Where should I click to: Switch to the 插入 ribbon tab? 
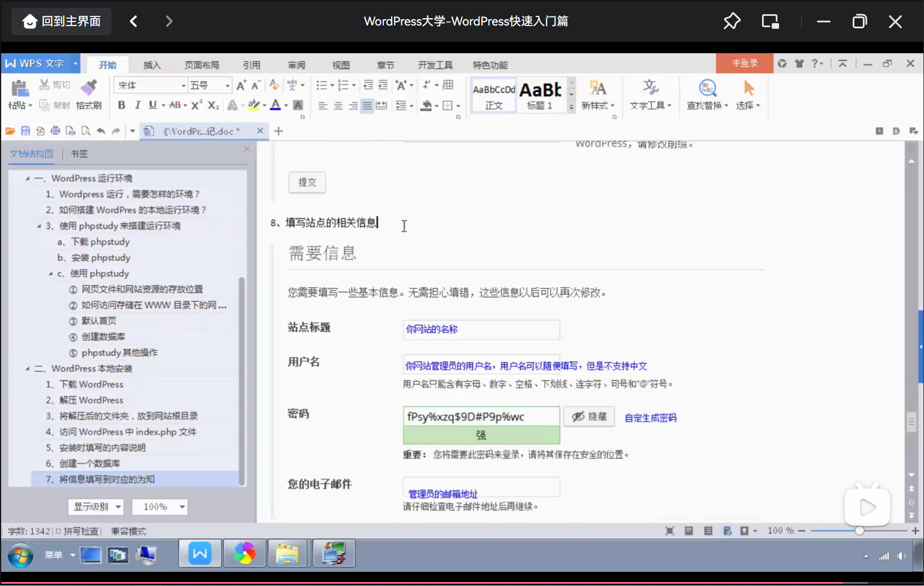(x=152, y=65)
